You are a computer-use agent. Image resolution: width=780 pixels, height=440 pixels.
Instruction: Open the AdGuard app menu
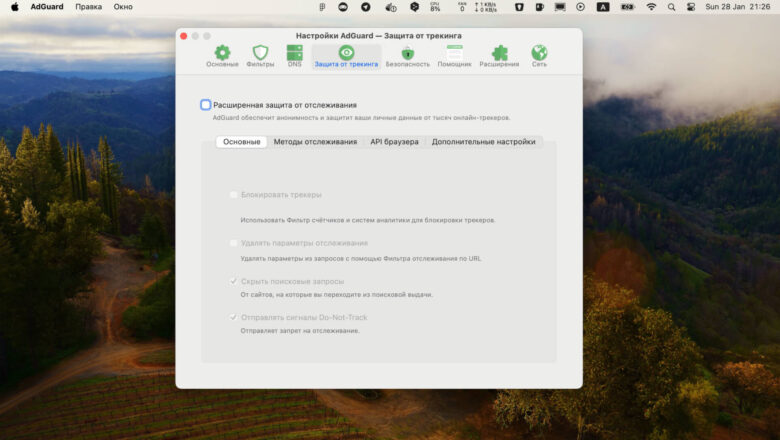point(47,7)
